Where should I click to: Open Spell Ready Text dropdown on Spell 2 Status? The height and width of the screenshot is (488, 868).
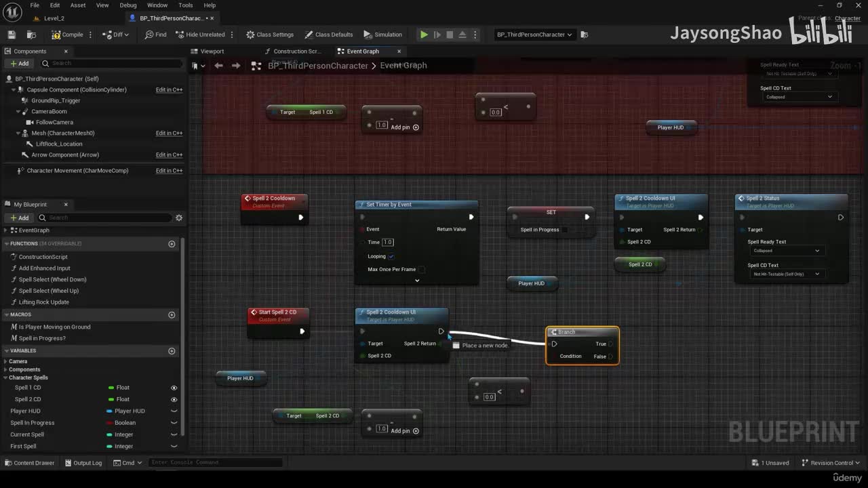(786, 251)
